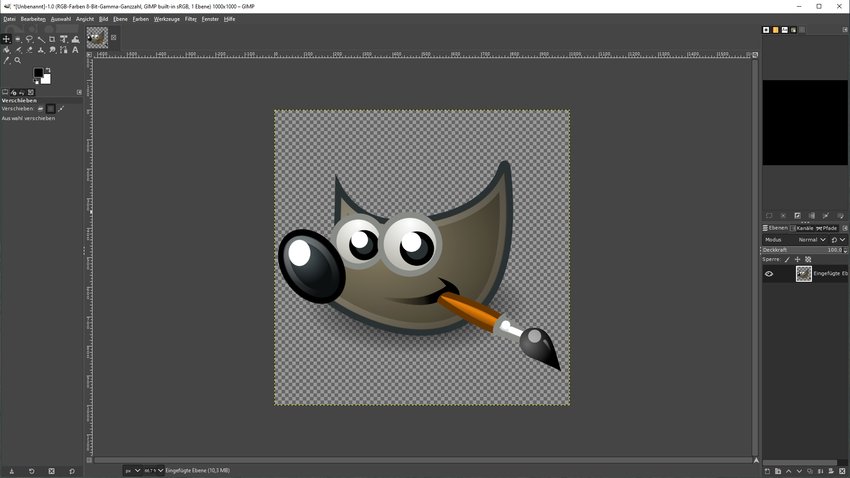The image size is (850, 478).
Task: Open the unit px dropdown
Action: click(x=132, y=470)
